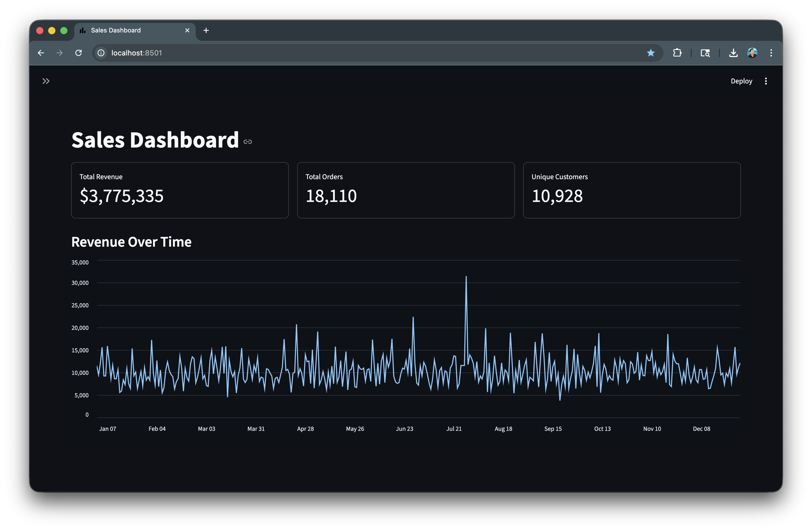Open the browser downloads icon
The width and height of the screenshot is (812, 531).
[733, 53]
